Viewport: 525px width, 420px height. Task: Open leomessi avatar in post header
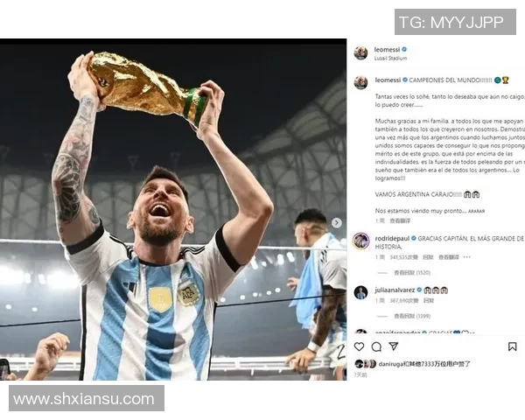tap(360, 53)
